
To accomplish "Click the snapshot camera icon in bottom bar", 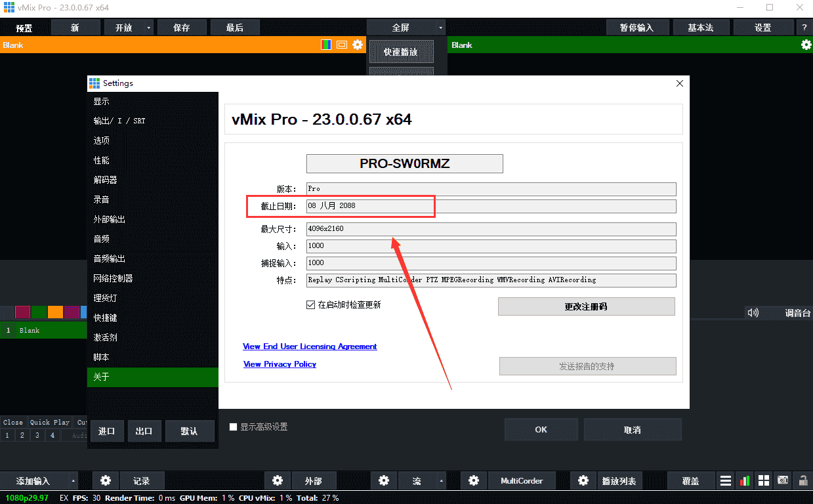I will pyautogui.click(x=783, y=480).
